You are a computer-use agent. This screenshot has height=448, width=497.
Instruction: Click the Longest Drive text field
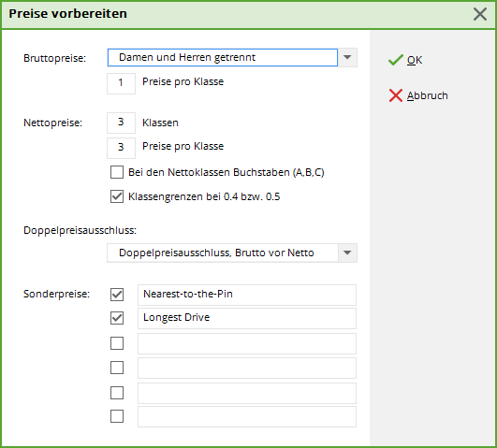click(x=247, y=318)
